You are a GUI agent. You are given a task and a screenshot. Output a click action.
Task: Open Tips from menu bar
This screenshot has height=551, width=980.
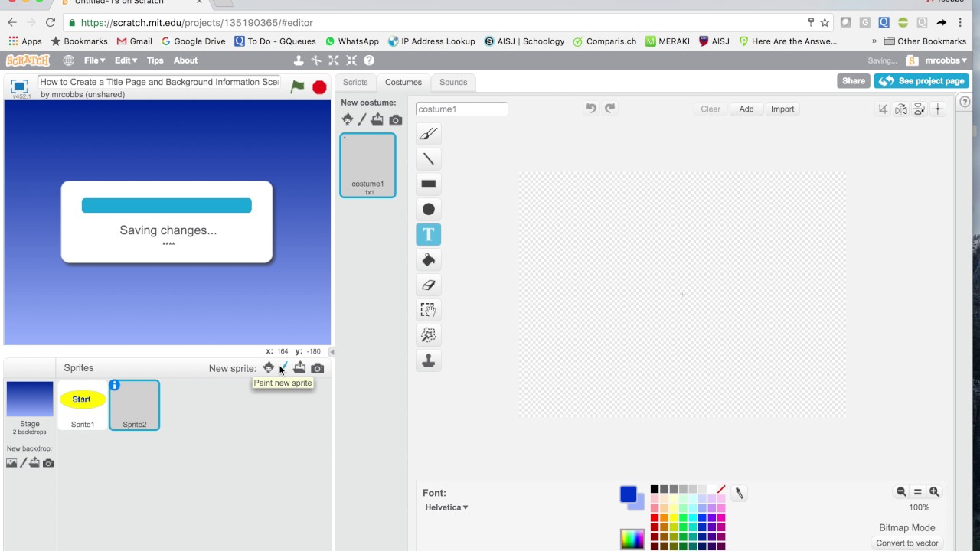pyautogui.click(x=155, y=60)
